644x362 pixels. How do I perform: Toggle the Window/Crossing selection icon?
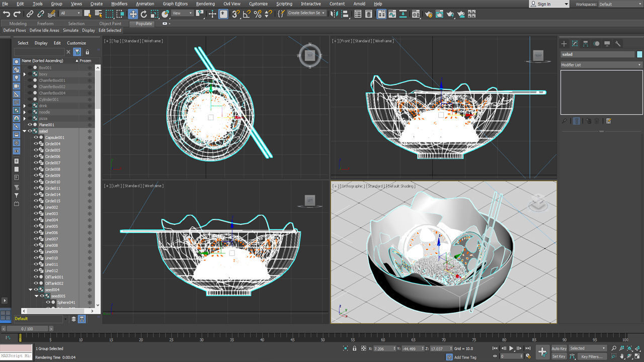(120, 14)
